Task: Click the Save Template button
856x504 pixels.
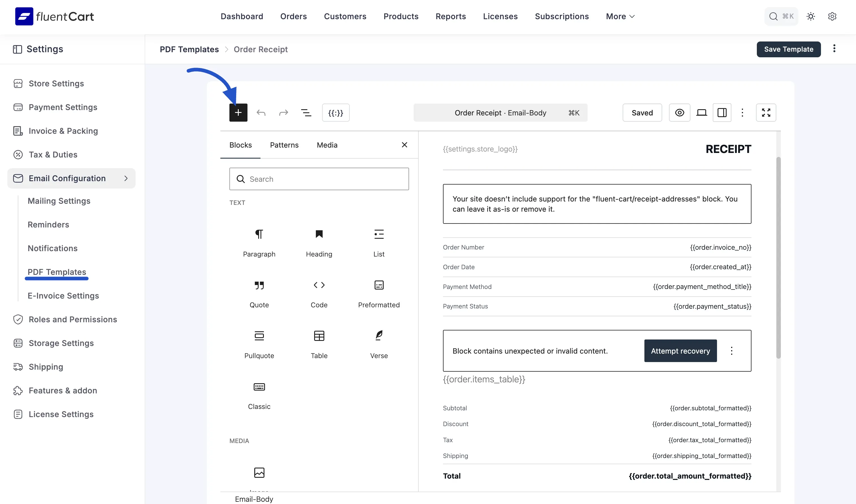Action: (x=788, y=49)
